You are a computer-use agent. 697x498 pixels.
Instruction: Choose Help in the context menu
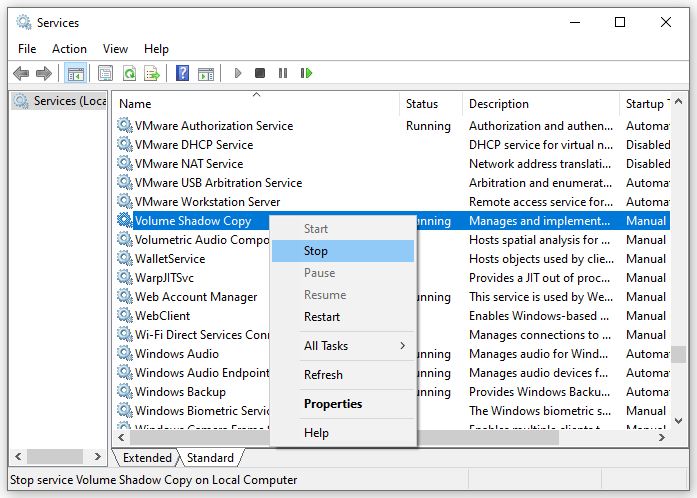pyautogui.click(x=343, y=433)
